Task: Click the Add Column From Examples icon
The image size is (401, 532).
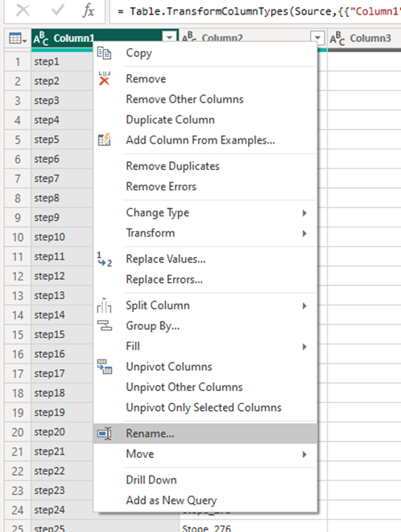Action: pos(104,139)
